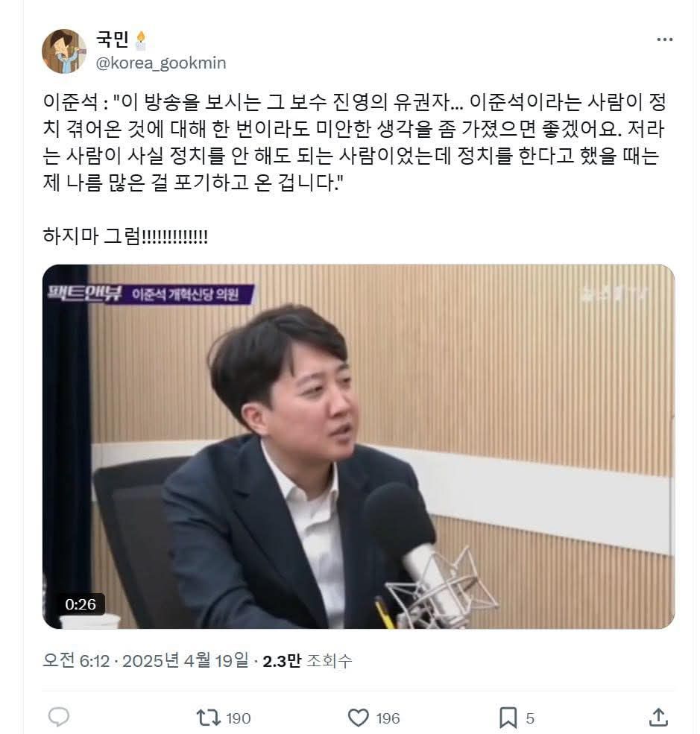Viewport: 700px width, 734px height.
Task: Click the 190 repost count
Action: (239, 718)
